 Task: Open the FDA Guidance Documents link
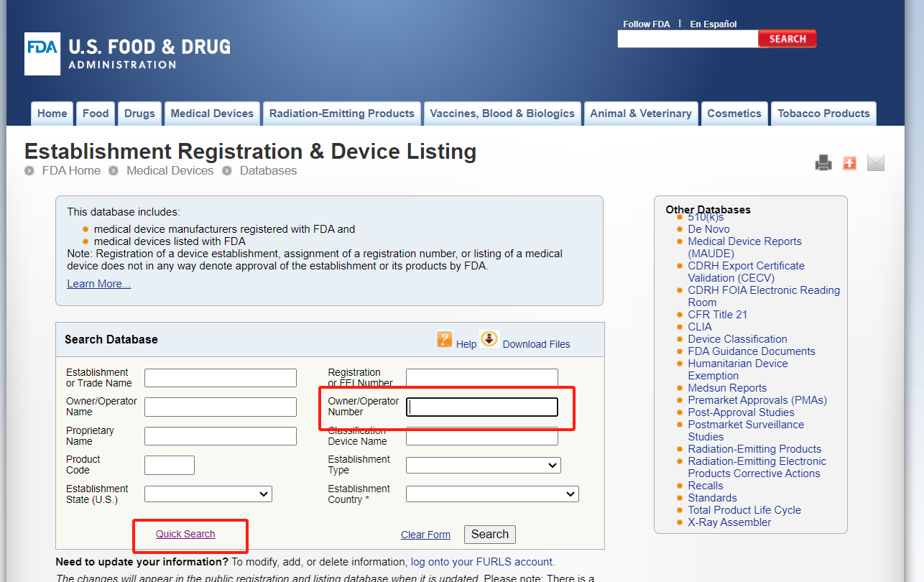point(752,351)
